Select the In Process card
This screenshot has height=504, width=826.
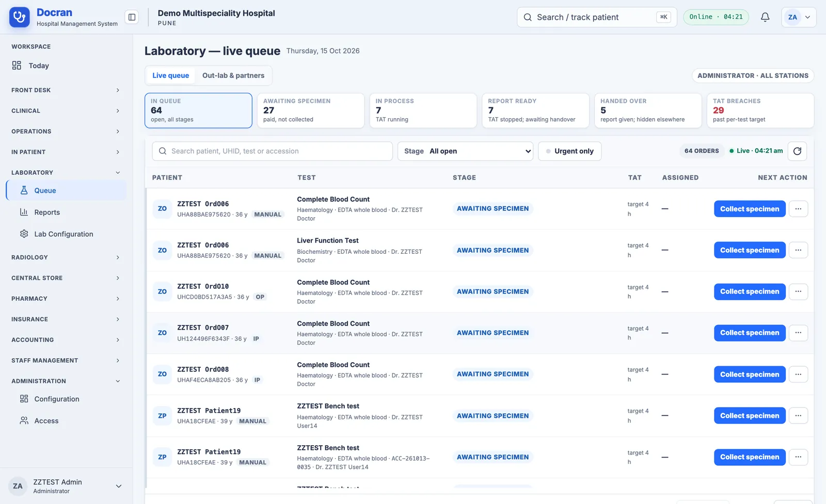pyautogui.click(x=423, y=110)
